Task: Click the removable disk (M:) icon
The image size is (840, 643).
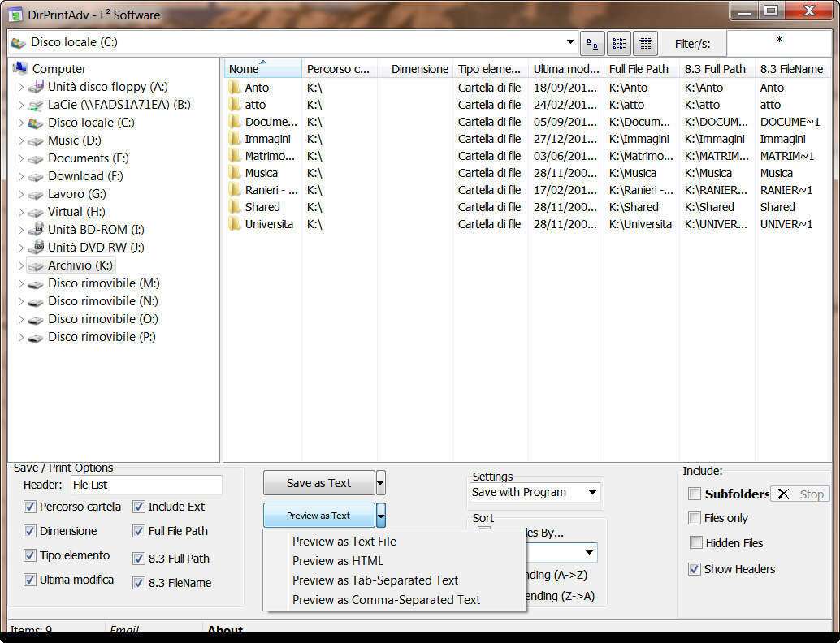Action: pyautogui.click(x=36, y=284)
